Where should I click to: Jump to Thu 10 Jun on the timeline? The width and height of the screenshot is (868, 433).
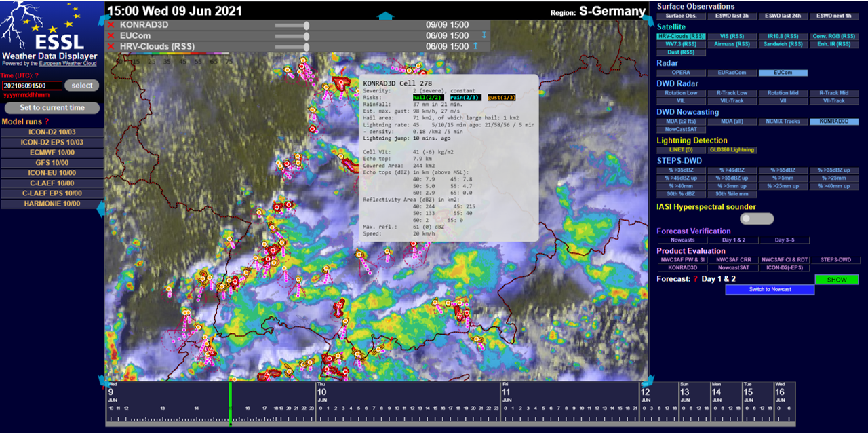pyautogui.click(x=321, y=392)
